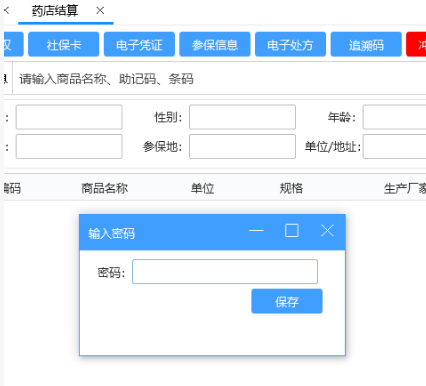The height and width of the screenshot is (386, 426).
Task: Select the 单位/地址 input box
Action: (x=394, y=146)
